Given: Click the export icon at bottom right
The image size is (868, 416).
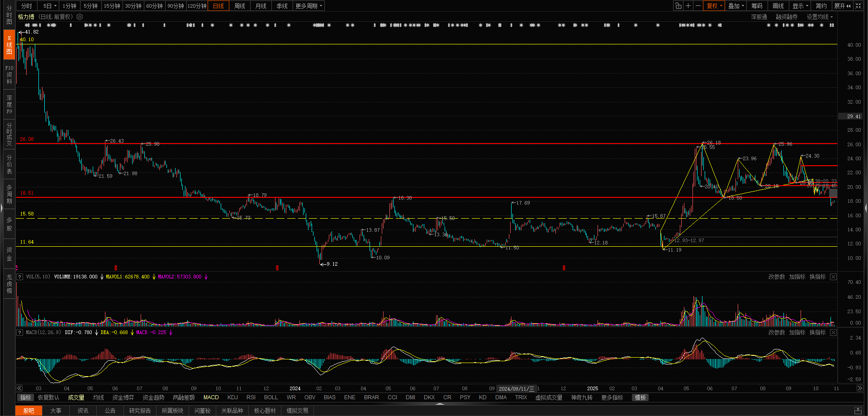Looking at the screenshot, I should tap(858, 411).
